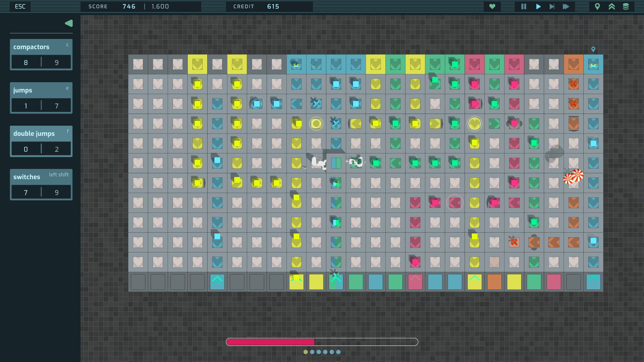Click the heart lives icon
Screen dimensions: 644x362
click(493, 7)
